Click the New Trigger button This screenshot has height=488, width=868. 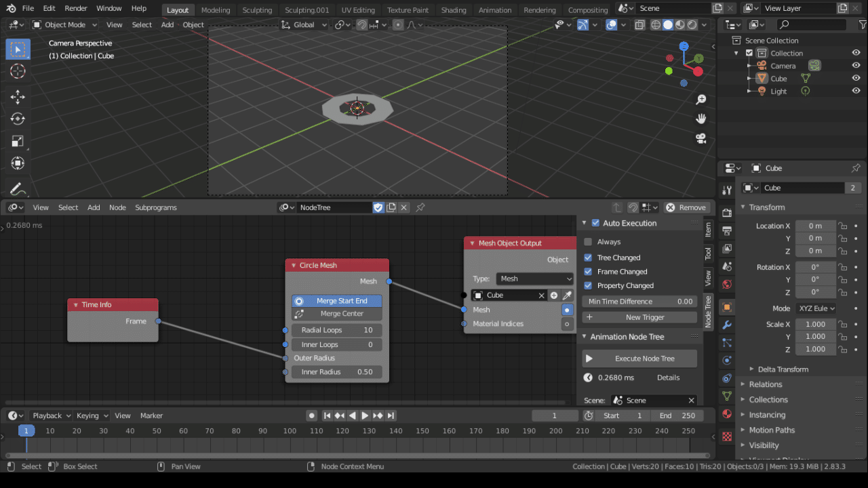pos(639,317)
